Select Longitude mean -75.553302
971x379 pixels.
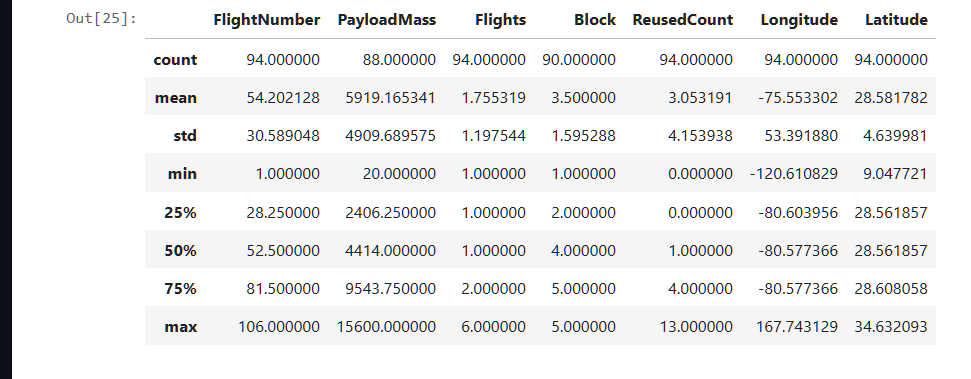point(798,98)
